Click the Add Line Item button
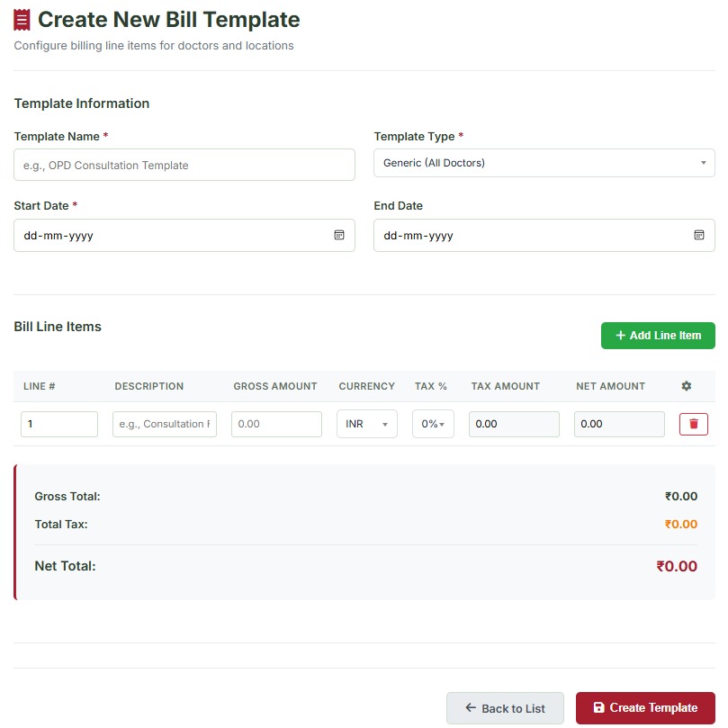This screenshot has width=728, height=728. [x=658, y=336]
